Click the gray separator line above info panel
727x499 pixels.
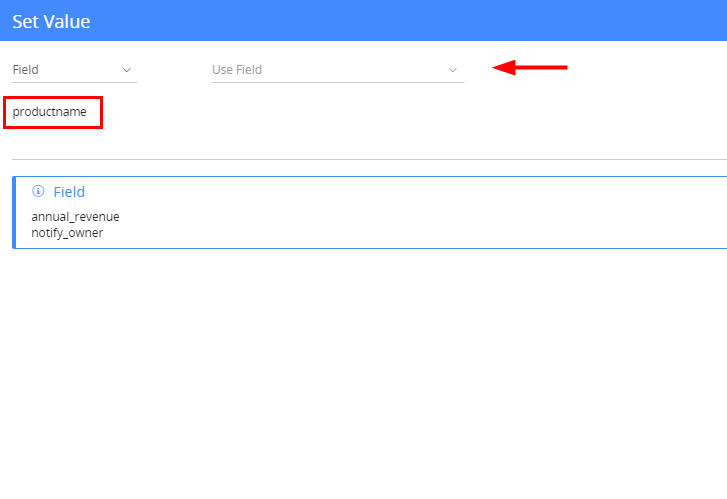point(369,159)
